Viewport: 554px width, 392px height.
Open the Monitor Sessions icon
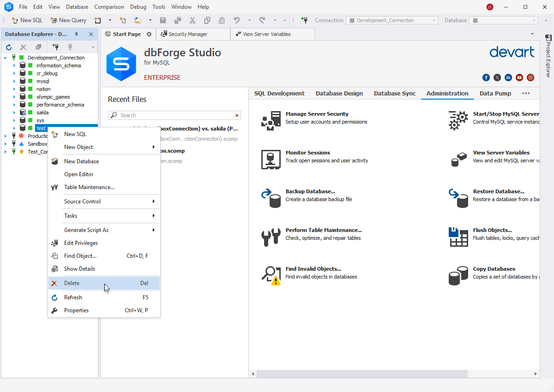(271, 160)
